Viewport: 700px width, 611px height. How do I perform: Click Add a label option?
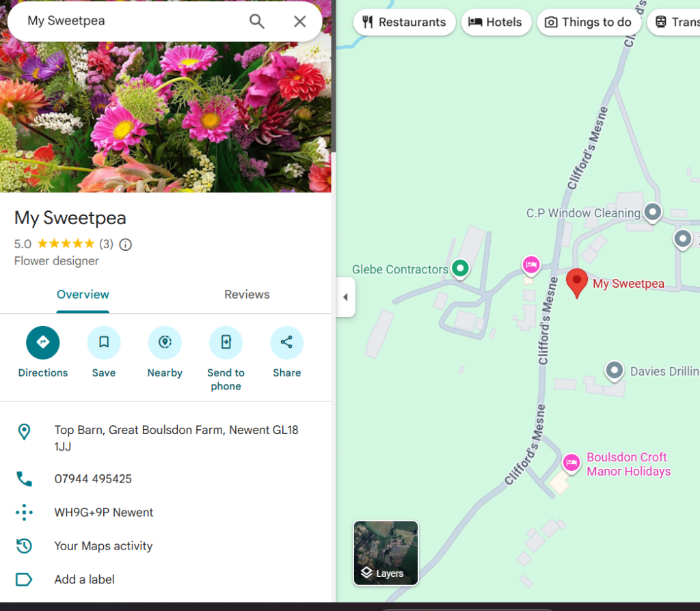pyautogui.click(x=84, y=580)
